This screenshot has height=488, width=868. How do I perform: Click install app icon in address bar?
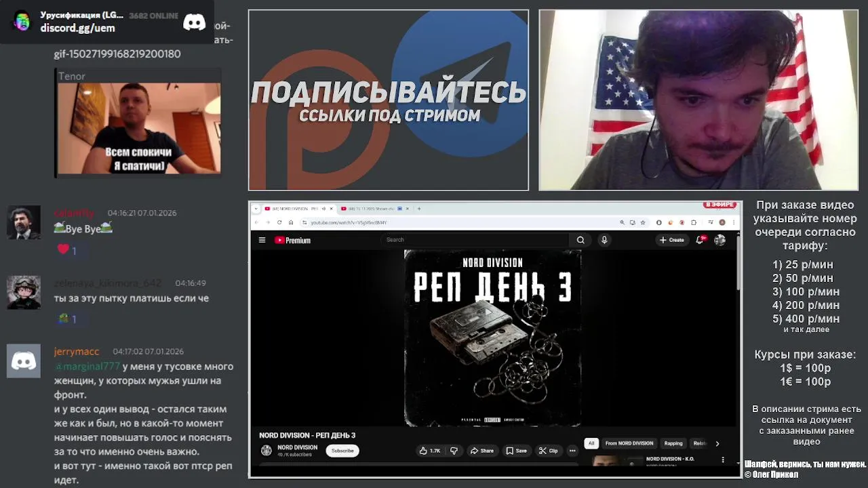click(633, 222)
